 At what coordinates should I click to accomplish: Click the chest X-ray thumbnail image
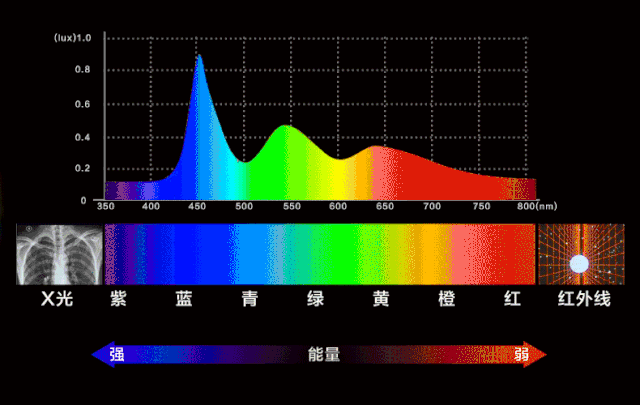(x=59, y=254)
